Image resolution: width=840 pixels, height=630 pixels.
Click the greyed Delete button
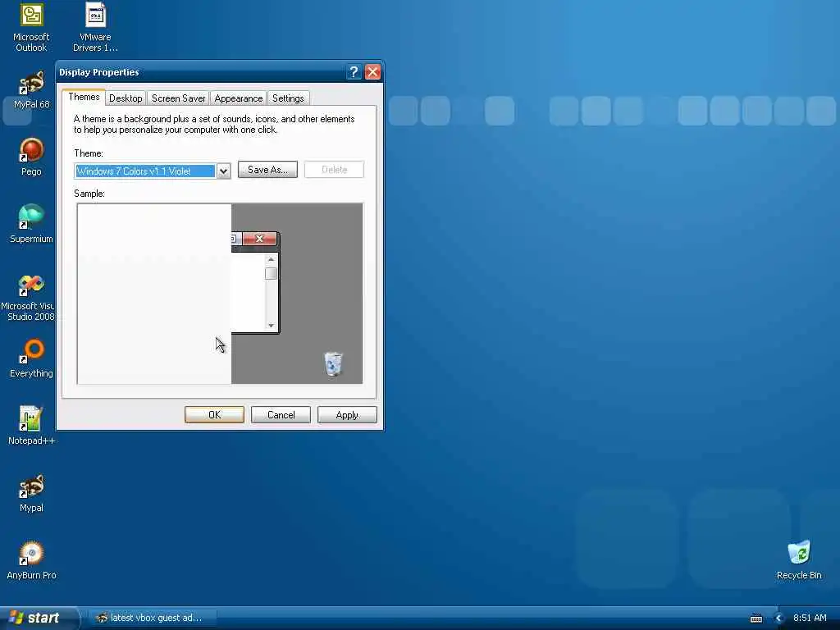pyautogui.click(x=335, y=170)
